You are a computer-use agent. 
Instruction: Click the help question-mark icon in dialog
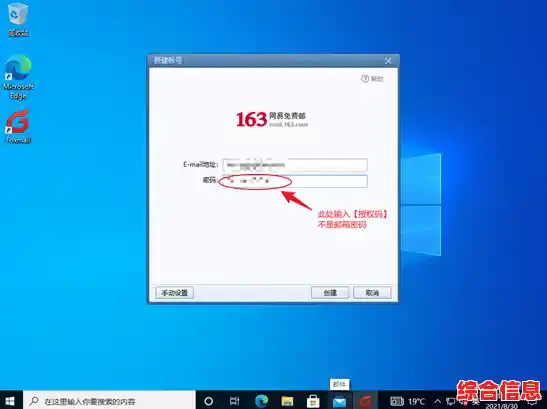(x=365, y=79)
